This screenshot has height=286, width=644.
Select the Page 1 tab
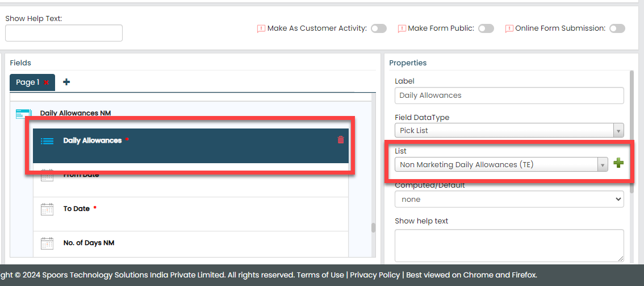click(27, 82)
